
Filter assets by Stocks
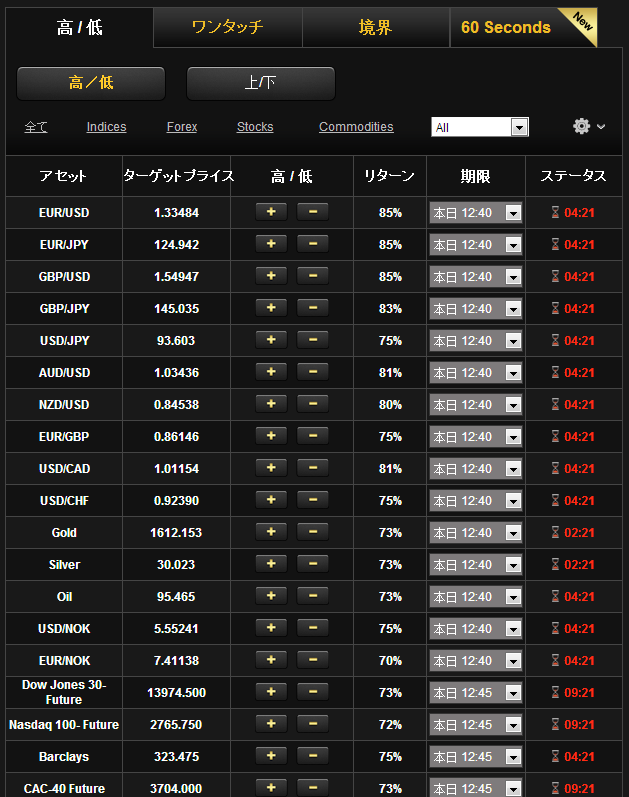pos(255,127)
